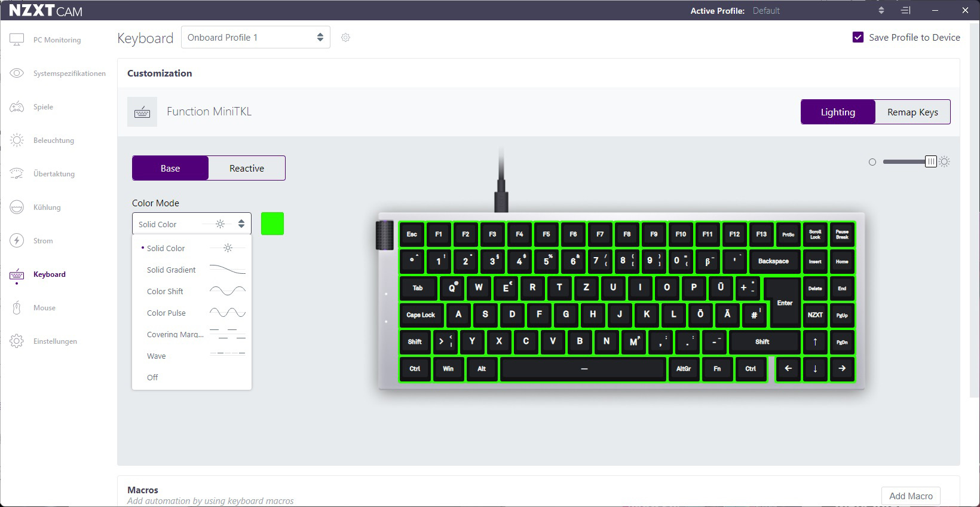The height and width of the screenshot is (507, 980).
Task: Open Kühlung cooling icon
Action: coord(17,207)
